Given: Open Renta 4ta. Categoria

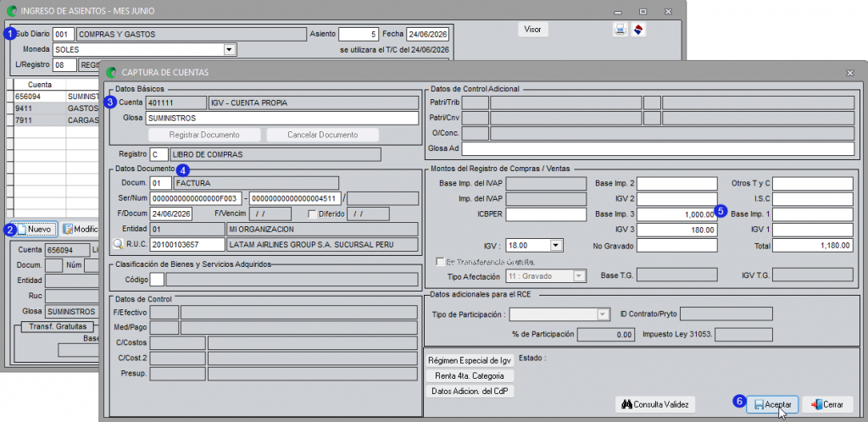Looking at the screenshot, I should 470,376.
